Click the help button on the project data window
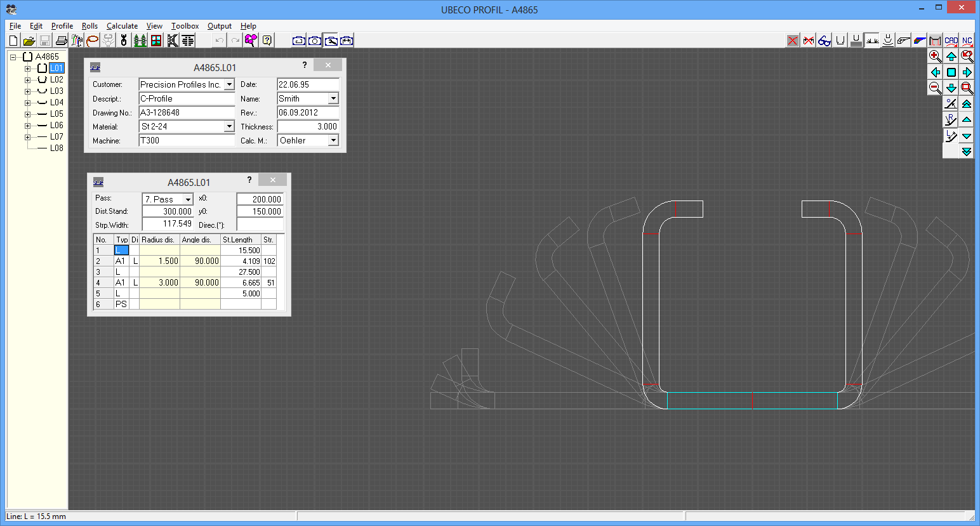980x526 pixels. coord(304,65)
